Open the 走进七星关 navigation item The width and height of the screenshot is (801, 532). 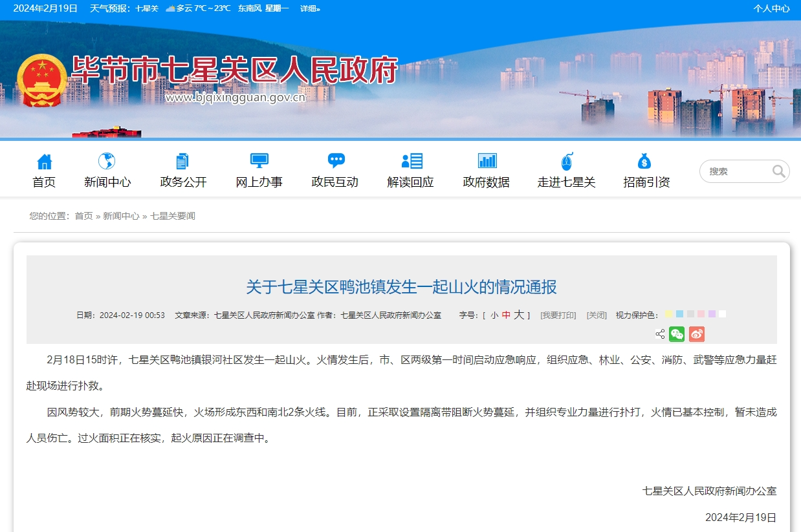(x=566, y=170)
